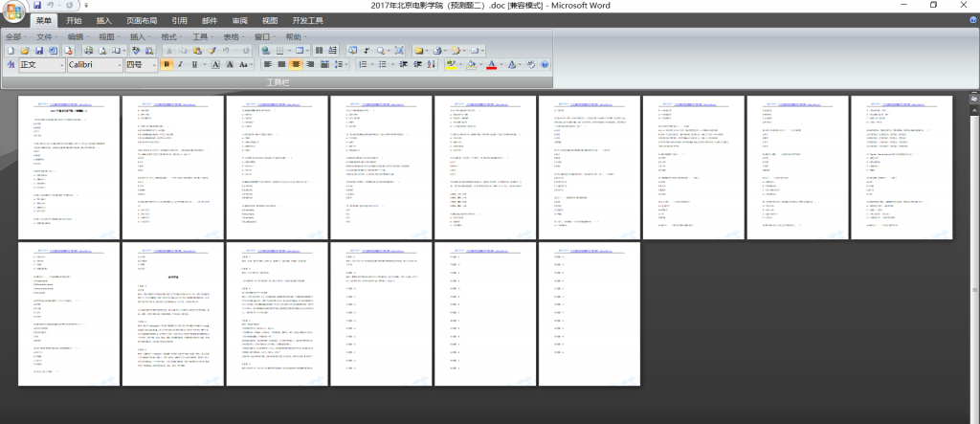980x424 pixels.
Task: Click the numbered list icon
Action: (364, 64)
